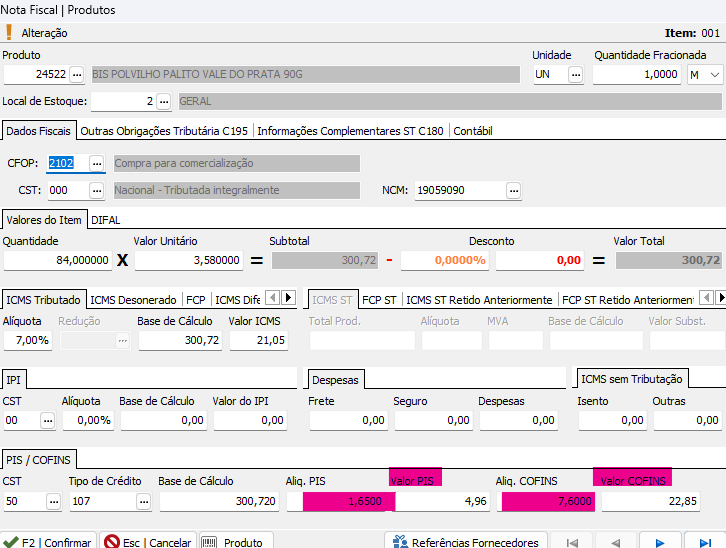Go to the first item record
The width and height of the screenshot is (726, 548).
(x=571, y=542)
